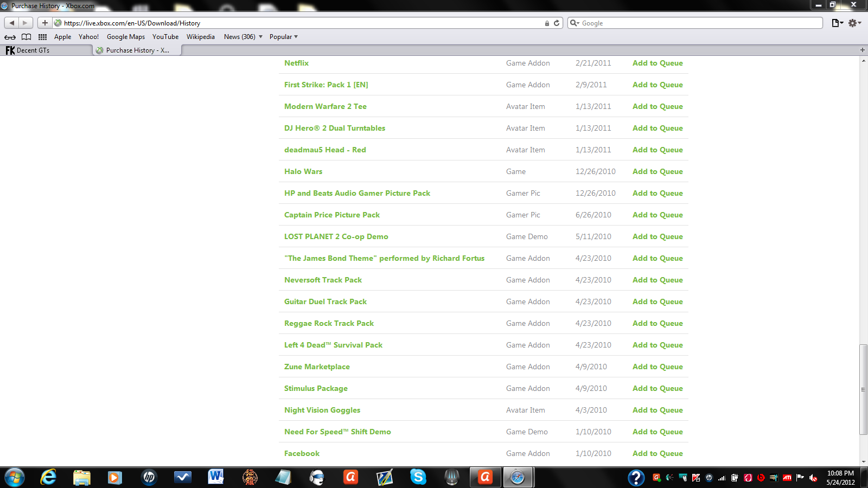Open the Neversoft Track Pack entry
Viewport: 868px width, 488px height.
tap(323, 280)
